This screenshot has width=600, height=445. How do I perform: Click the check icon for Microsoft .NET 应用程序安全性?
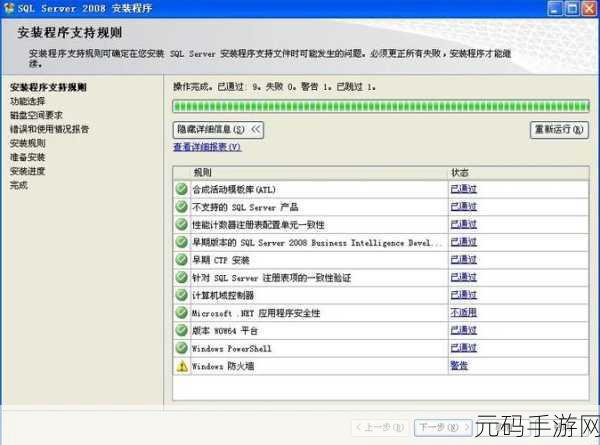(181, 313)
